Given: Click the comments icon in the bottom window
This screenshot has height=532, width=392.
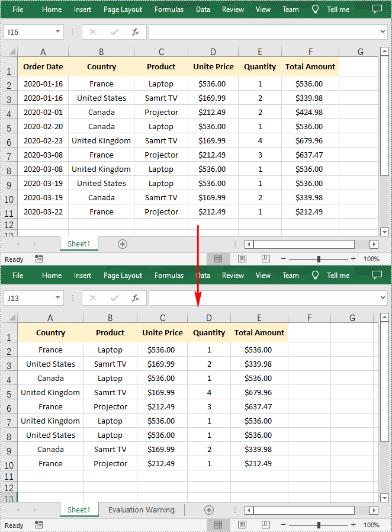Looking at the screenshot, I should 377,275.
